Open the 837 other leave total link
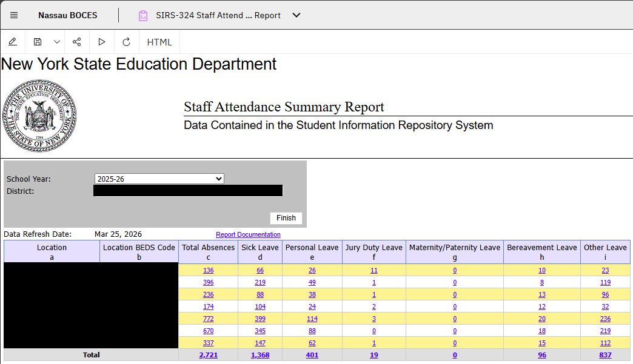633x364 pixels. pos(605,355)
